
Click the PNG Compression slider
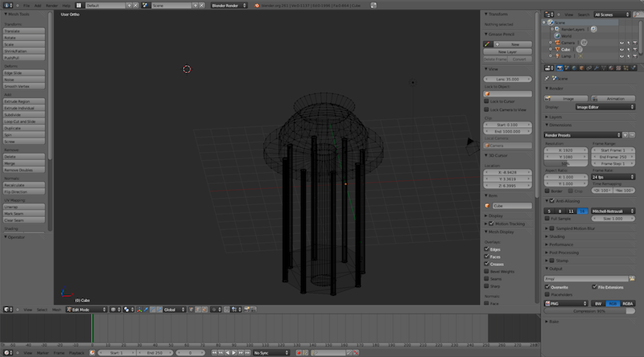[x=589, y=311]
